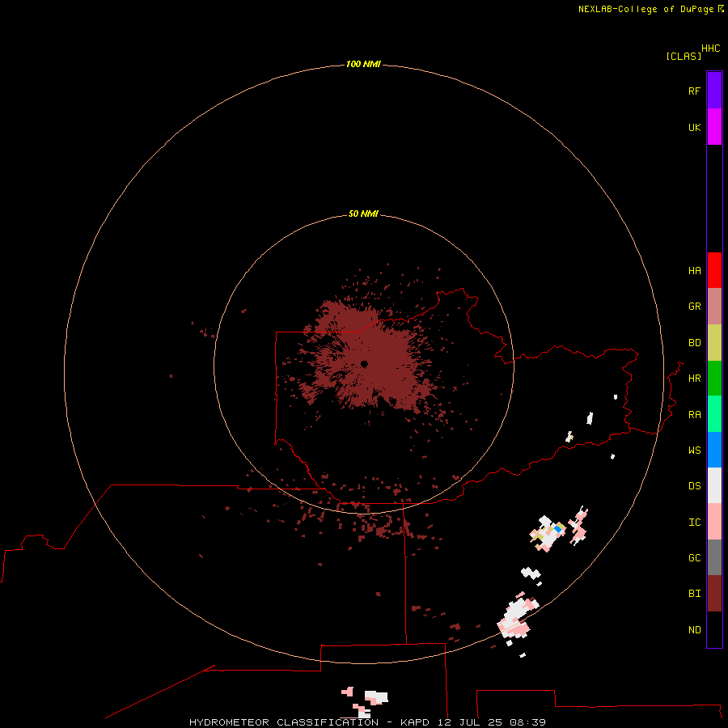
Task: Click the purple RF legend swatch
Action: tap(714, 91)
